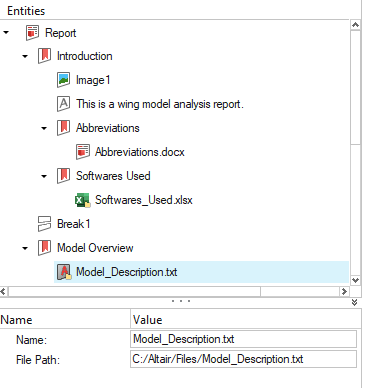
Task: Click the Model Overview bookmark icon
Action: (x=44, y=248)
